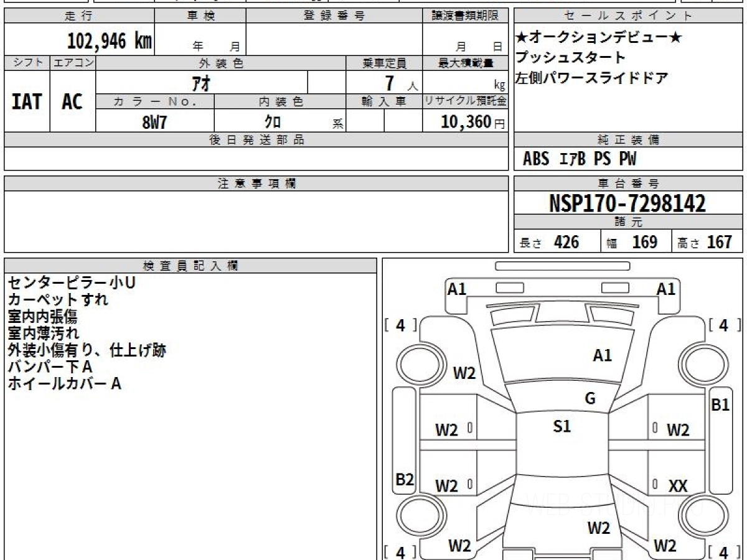Screen dimensions: 747x560
Task: Click the A1 mark on the hood
Action: (x=602, y=355)
